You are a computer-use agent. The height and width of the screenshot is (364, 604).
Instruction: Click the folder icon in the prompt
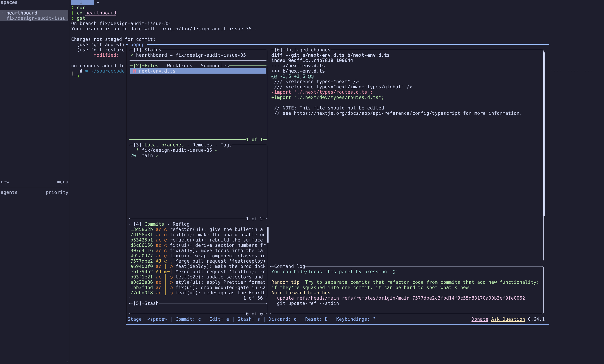point(87,71)
